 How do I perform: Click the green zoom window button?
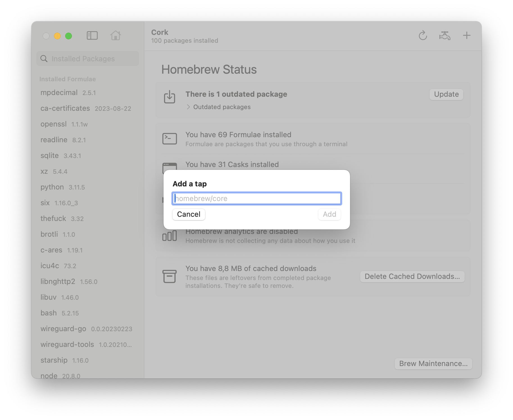[69, 36]
